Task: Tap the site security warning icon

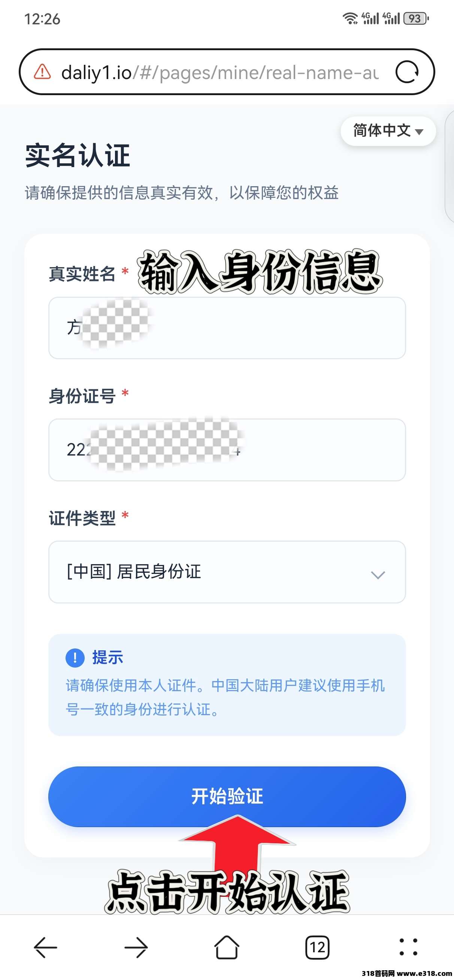Action: point(42,72)
